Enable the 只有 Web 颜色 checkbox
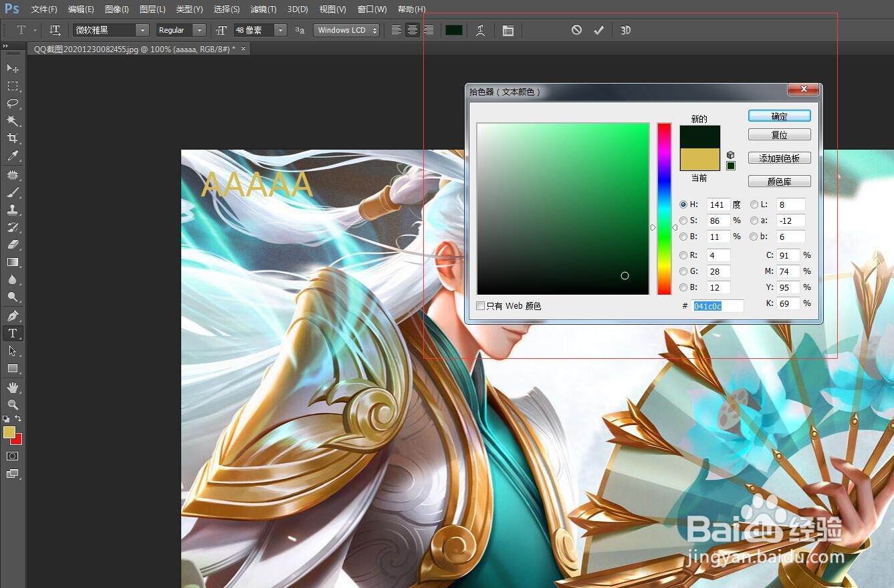894x588 pixels. 480,306
